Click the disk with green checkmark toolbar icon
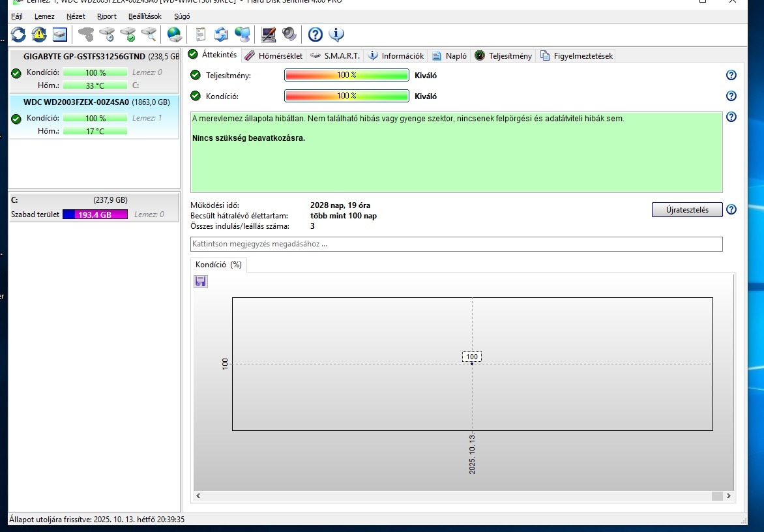The width and height of the screenshot is (764, 532). click(x=128, y=34)
